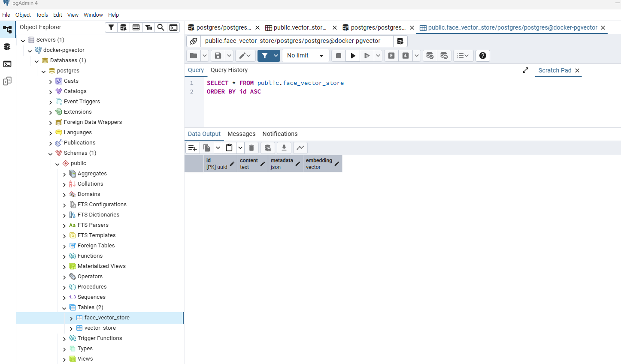Expand the vector_store table node
This screenshot has height=364, width=621.
pyautogui.click(x=71, y=328)
